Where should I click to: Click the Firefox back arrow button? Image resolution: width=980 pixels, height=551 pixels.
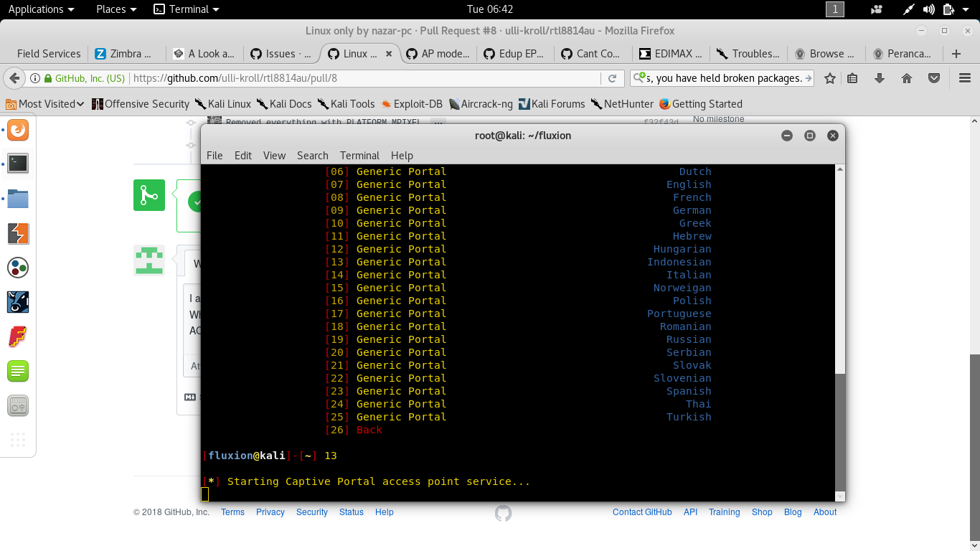13,78
